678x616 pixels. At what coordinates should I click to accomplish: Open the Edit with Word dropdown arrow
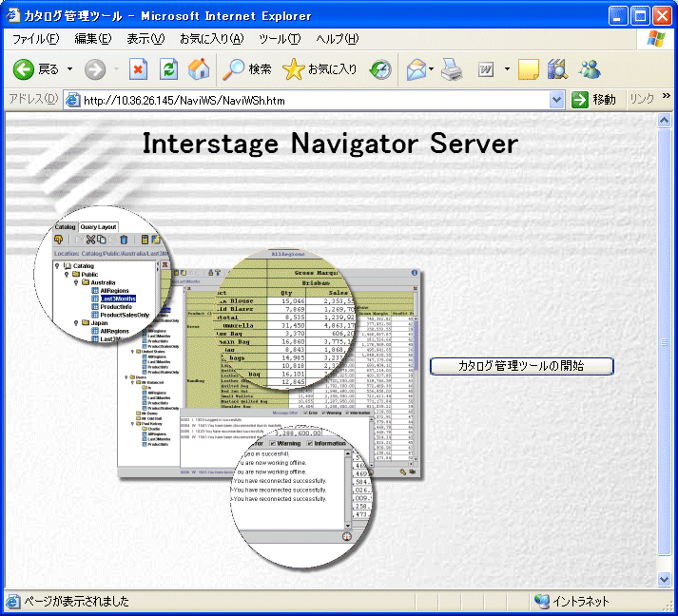(507, 69)
